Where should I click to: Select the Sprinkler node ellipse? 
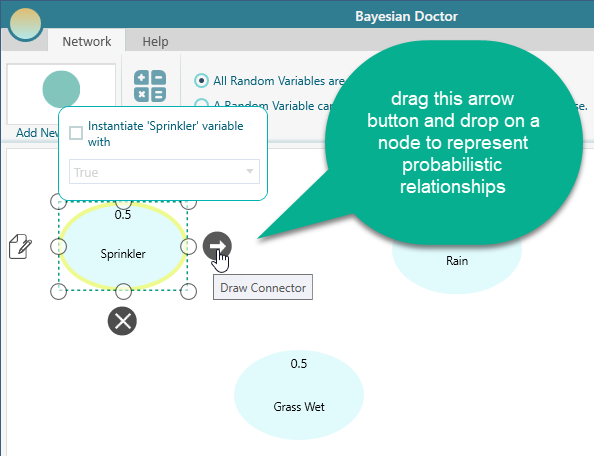[x=123, y=247]
